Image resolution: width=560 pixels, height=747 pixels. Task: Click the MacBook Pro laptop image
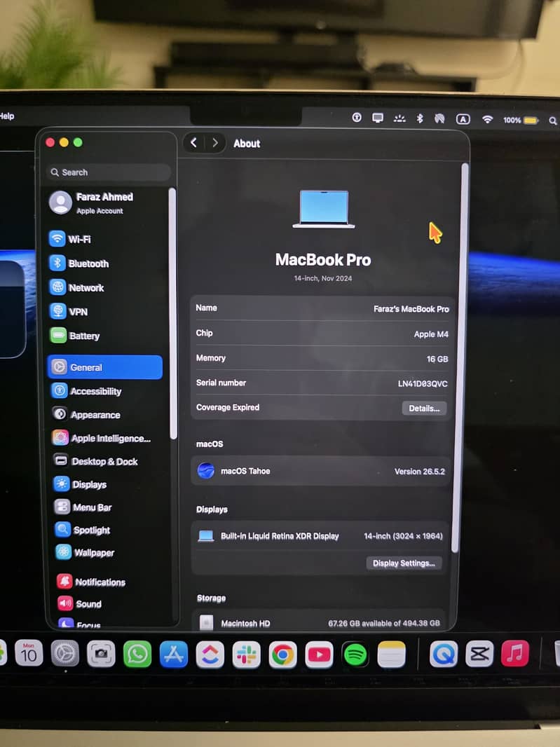(324, 209)
